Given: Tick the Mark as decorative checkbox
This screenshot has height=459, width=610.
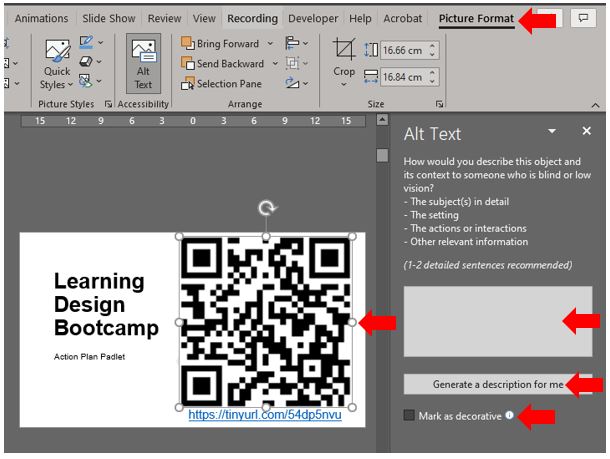Looking at the screenshot, I should 409,415.
